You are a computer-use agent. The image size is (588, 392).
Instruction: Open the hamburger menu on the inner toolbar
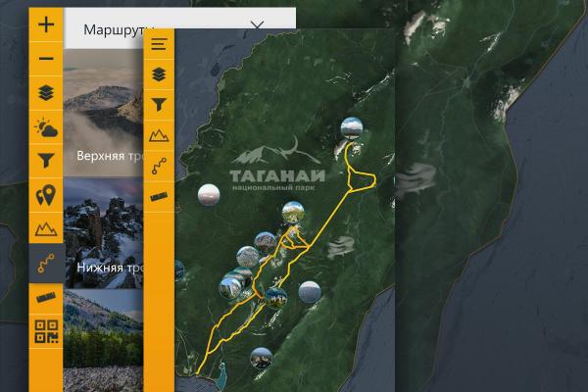(160, 44)
